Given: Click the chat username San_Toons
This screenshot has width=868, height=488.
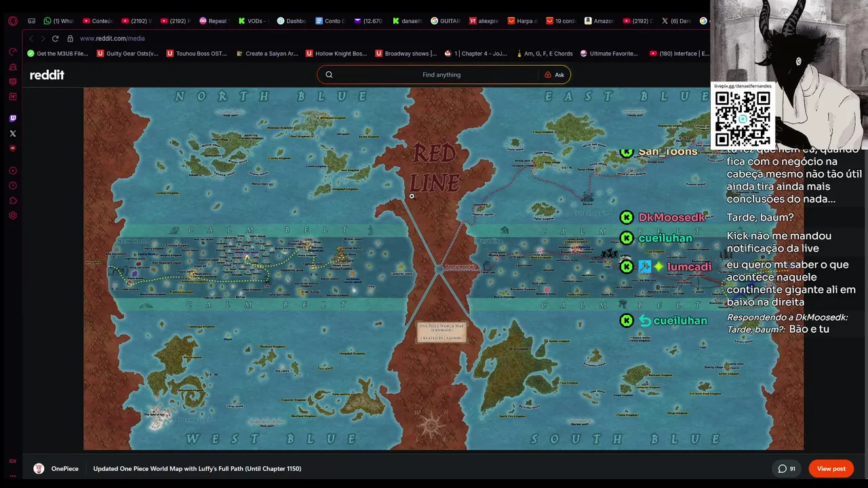Looking at the screenshot, I should pos(668,151).
